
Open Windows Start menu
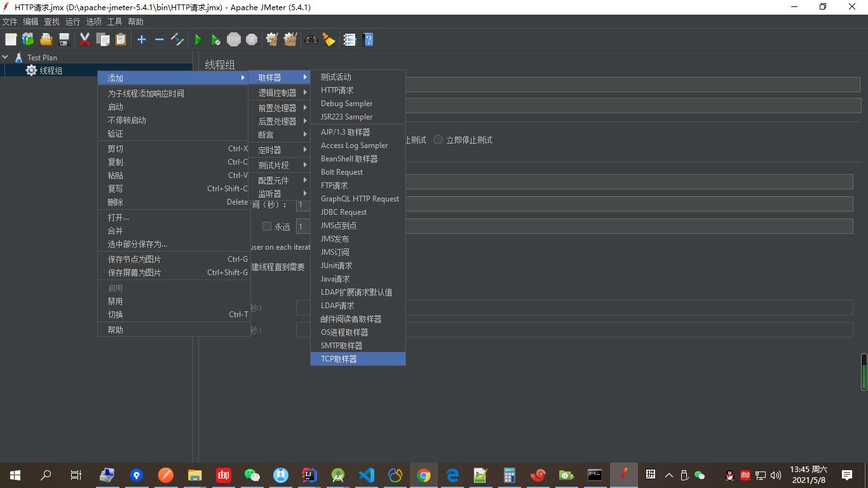tap(15, 475)
